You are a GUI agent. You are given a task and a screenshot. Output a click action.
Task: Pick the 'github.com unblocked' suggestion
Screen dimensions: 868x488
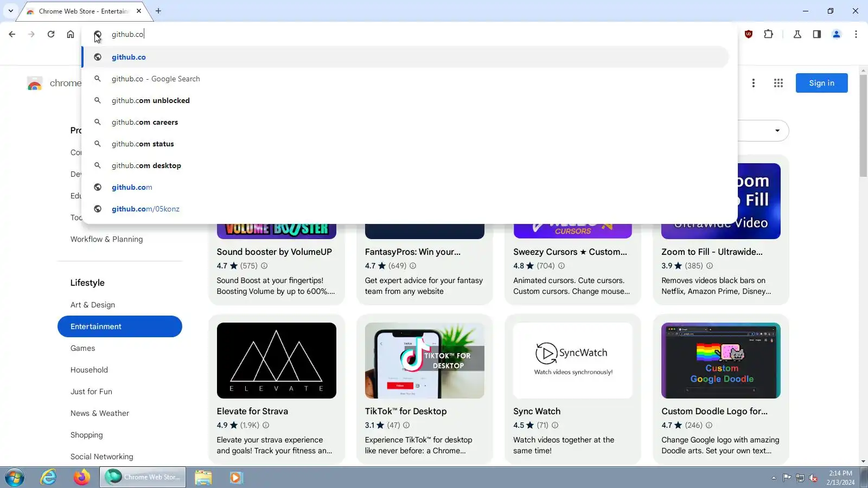tap(405, 100)
